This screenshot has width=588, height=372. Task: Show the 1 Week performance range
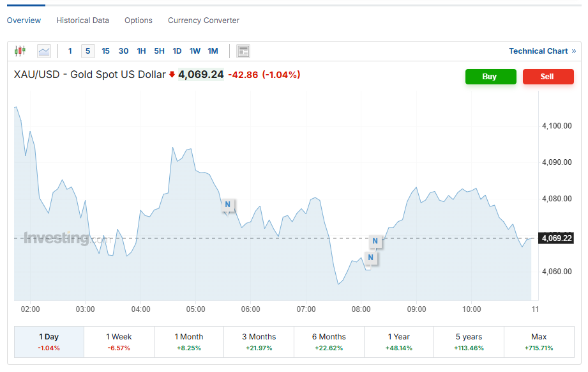click(x=119, y=342)
